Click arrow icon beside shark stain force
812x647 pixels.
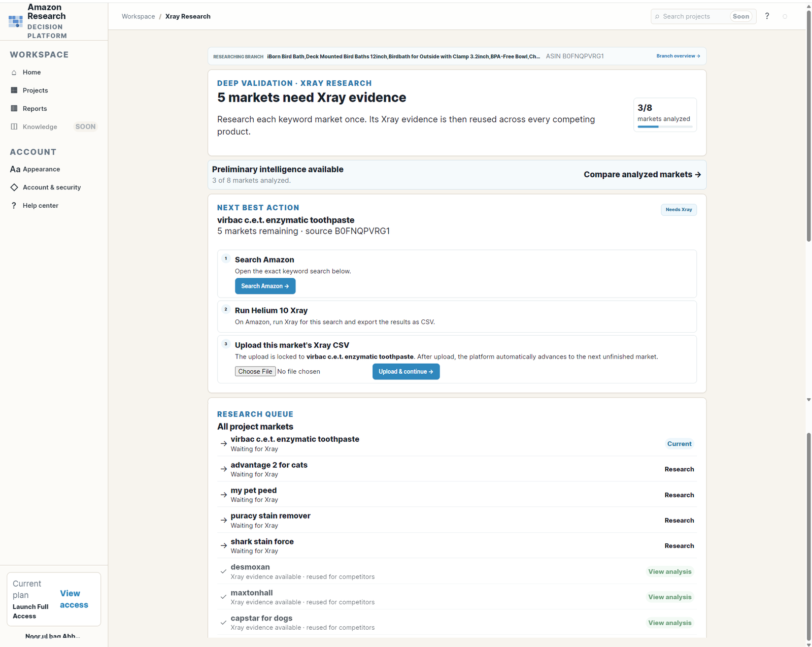pos(224,546)
